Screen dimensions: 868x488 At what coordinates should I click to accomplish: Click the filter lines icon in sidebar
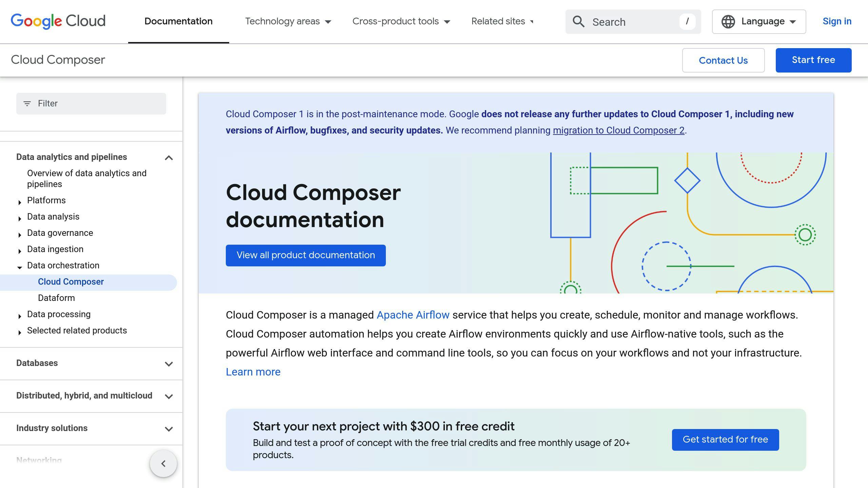click(27, 104)
